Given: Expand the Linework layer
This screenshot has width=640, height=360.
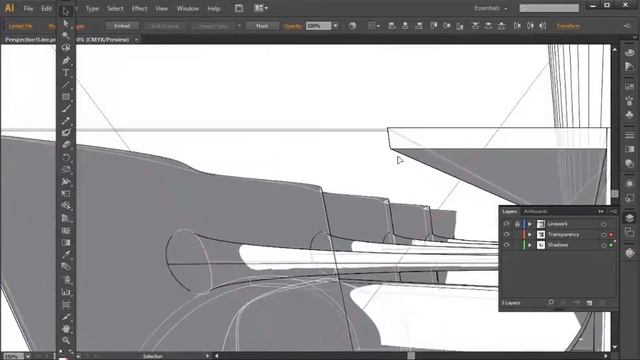Looking at the screenshot, I should [x=530, y=224].
